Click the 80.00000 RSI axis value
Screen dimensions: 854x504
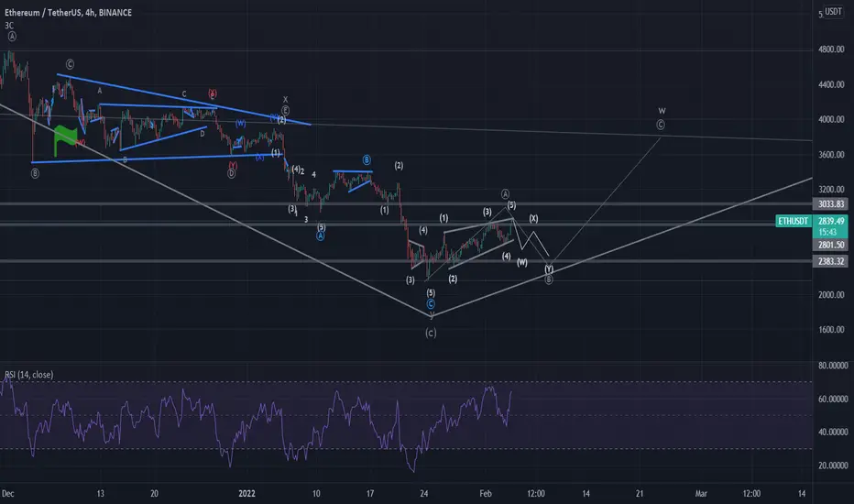coord(833,366)
